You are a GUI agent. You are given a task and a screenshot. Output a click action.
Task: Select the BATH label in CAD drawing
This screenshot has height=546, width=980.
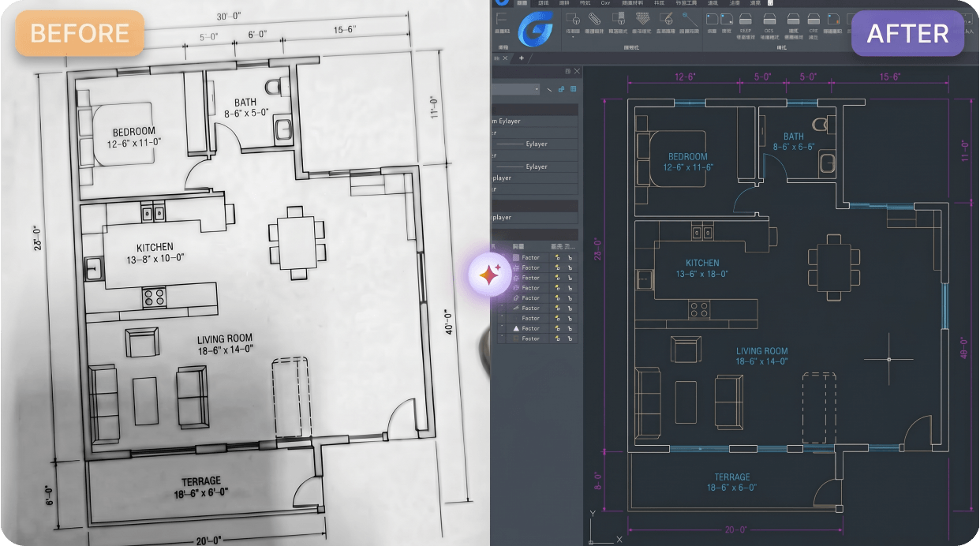(x=794, y=136)
